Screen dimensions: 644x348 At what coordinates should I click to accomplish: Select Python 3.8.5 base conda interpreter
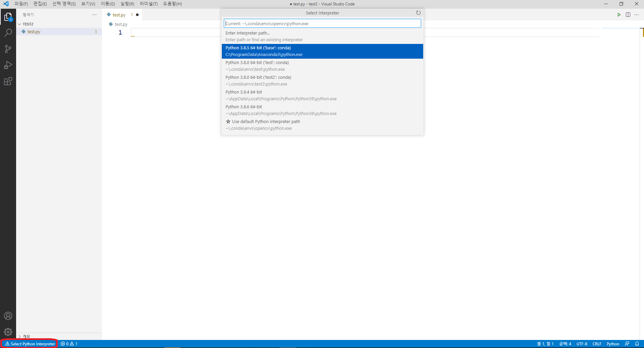322,51
